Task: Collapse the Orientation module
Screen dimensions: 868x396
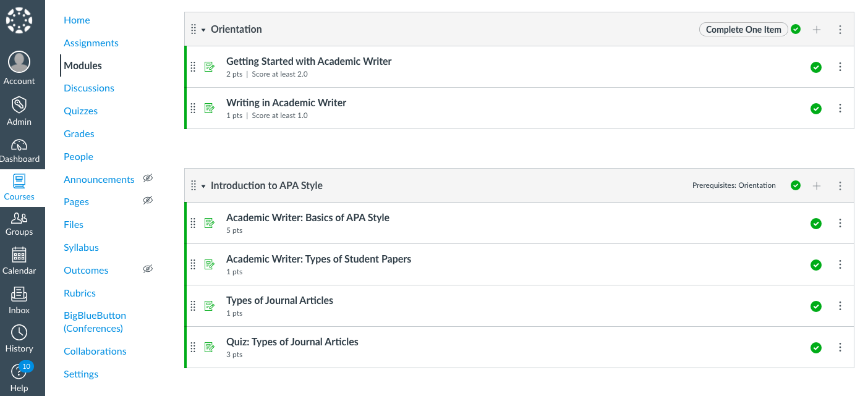Action: coord(203,30)
